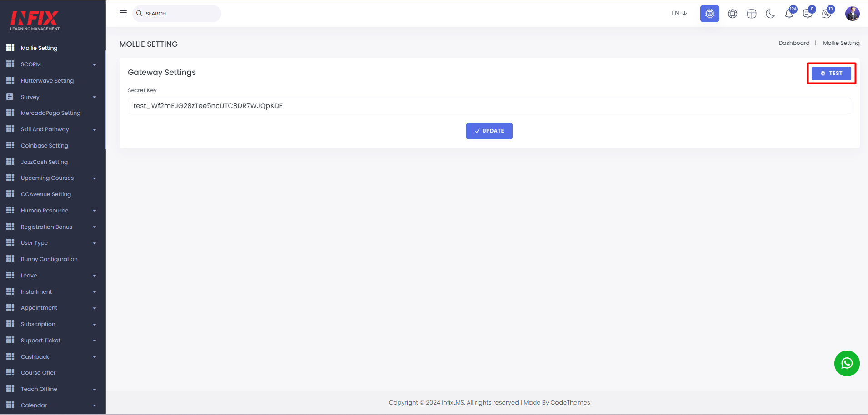Click grid icon beside Course Offer
The height and width of the screenshot is (415, 868).
coord(10,372)
